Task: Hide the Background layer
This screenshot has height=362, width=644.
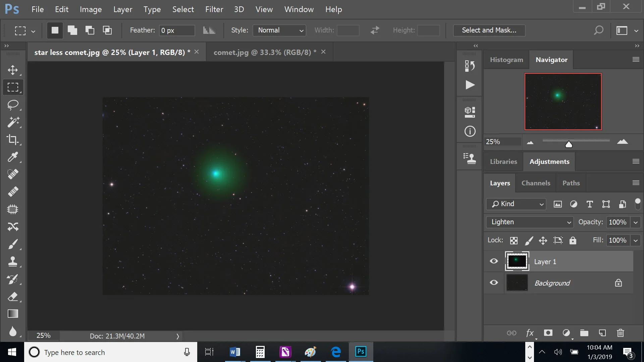Action: (x=493, y=283)
